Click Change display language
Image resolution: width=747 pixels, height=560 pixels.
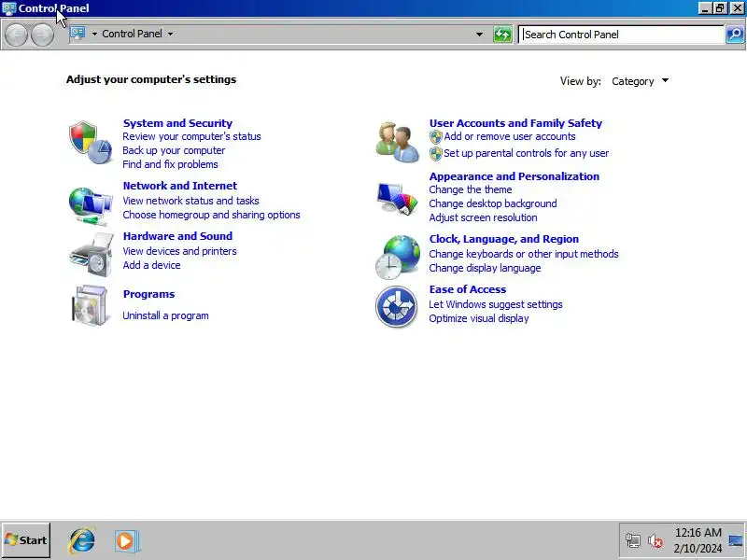(x=485, y=268)
